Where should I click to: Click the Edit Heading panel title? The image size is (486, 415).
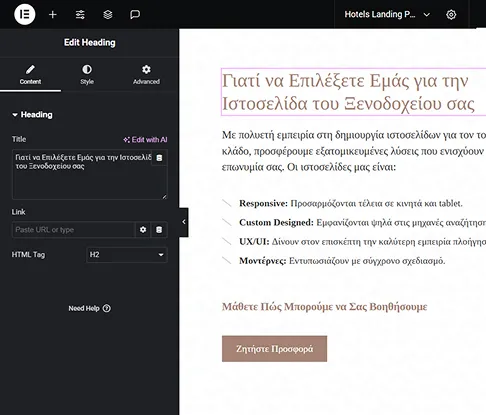90,43
